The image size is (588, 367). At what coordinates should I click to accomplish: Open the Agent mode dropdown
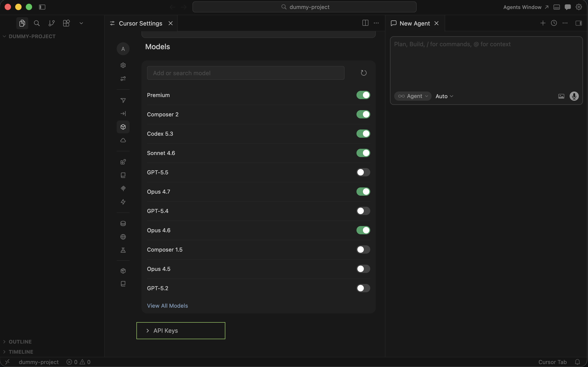pos(413,96)
